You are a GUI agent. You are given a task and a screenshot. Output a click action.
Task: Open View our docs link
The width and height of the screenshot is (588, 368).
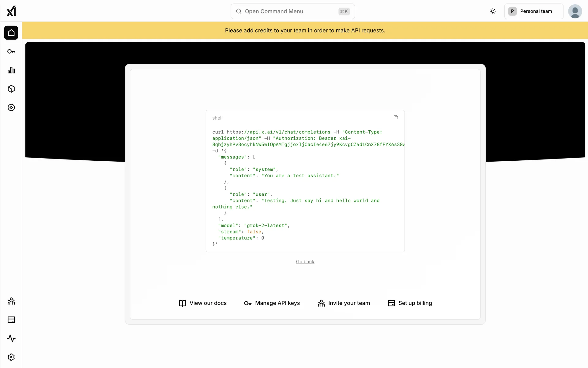tap(203, 303)
